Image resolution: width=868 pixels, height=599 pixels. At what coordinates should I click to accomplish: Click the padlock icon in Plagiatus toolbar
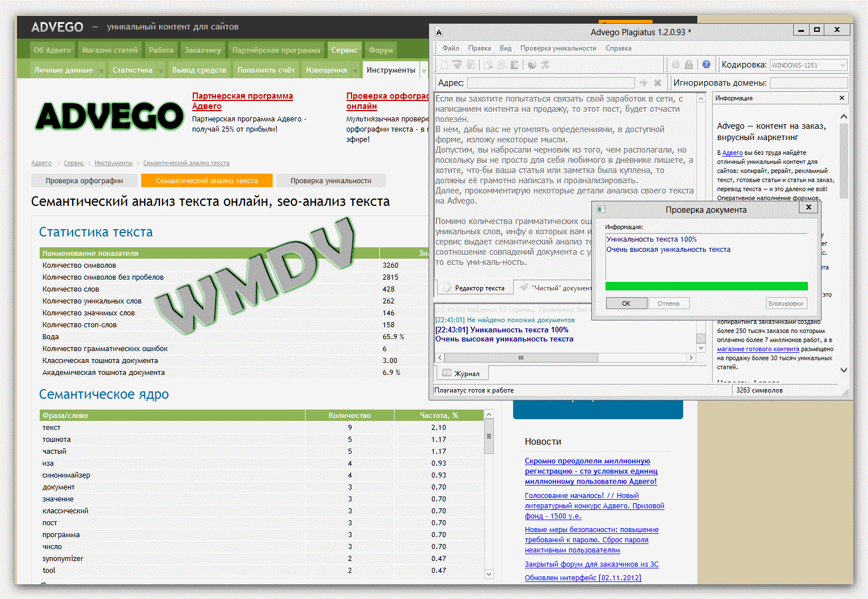click(689, 65)
